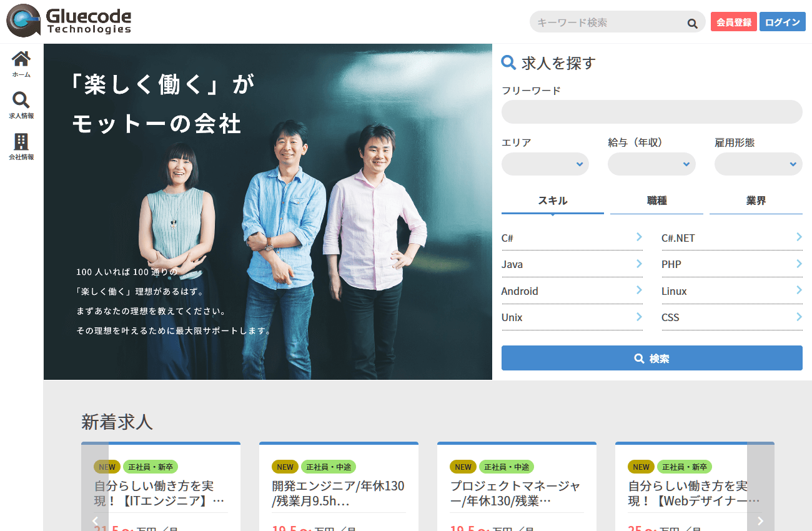Click the Gluecode Technologies logo
Screen dimensions: 812x531
69,21
